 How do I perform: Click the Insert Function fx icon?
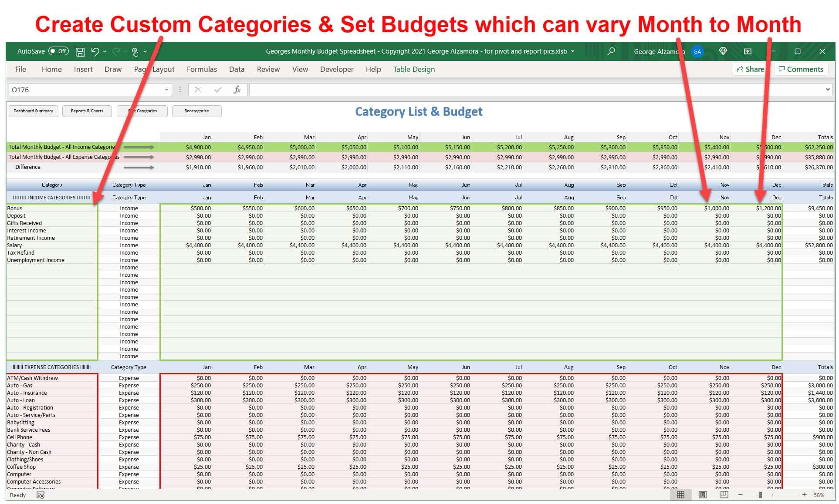(x=237, y=90)
